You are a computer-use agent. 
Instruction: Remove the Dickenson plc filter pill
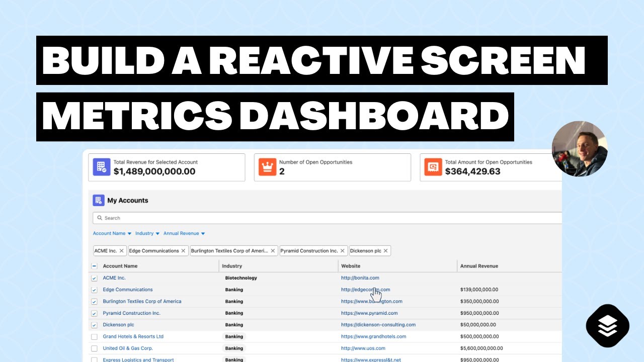point(385,251)
